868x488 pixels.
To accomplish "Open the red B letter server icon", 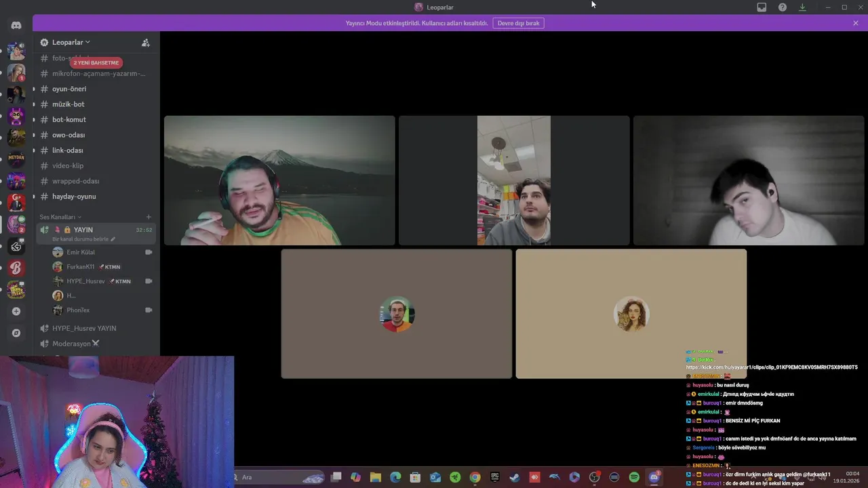I will click(x=16, y=268).
